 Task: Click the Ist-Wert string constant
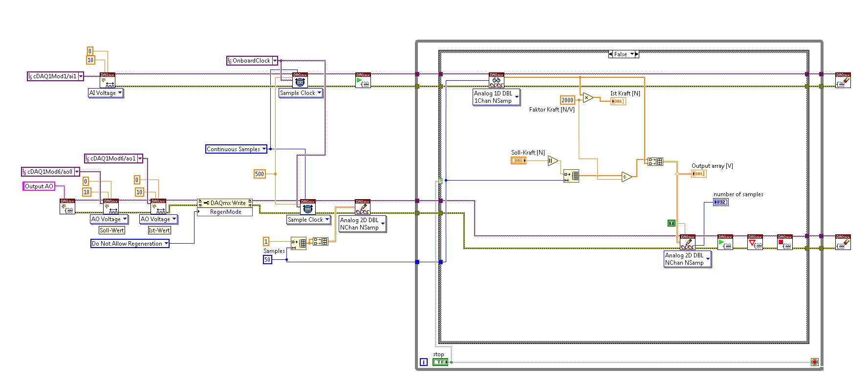[159, 230]
